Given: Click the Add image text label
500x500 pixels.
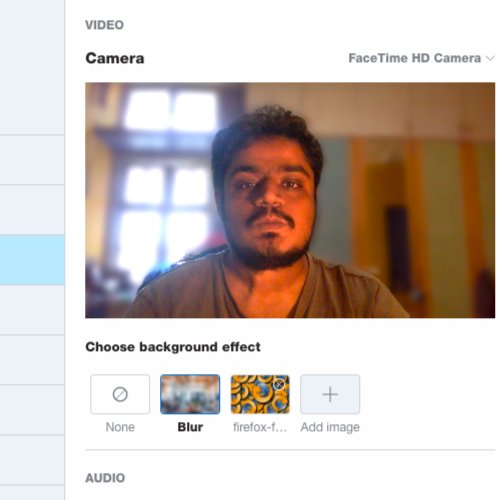Looking at the screenshot, I should tap(330, 427).
